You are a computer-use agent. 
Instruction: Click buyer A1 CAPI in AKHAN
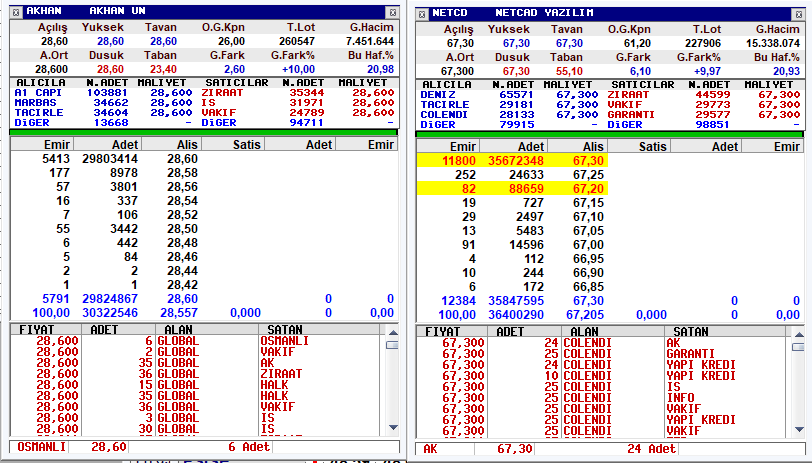coord(38,93)
